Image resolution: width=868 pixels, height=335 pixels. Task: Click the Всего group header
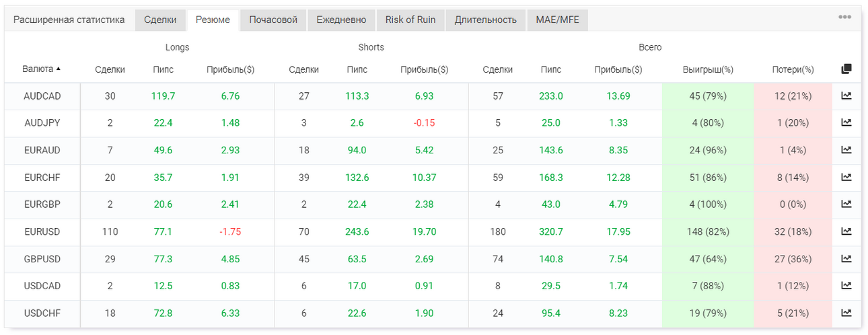(x=650, y=48)
